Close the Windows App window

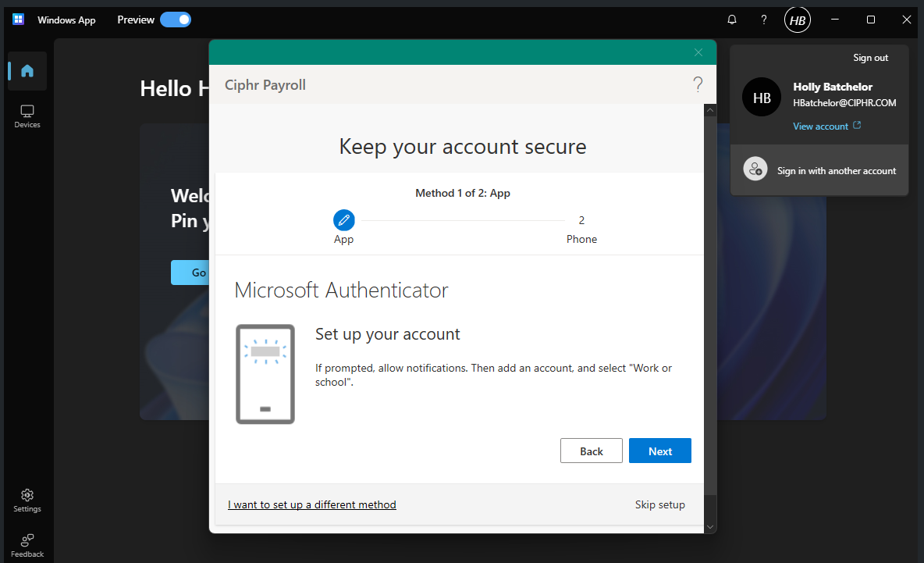907,20
